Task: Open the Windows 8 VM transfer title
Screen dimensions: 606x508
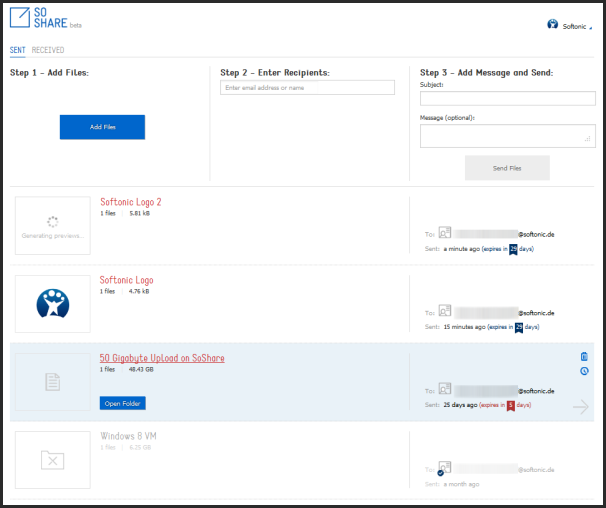Action: pos(128,436)
